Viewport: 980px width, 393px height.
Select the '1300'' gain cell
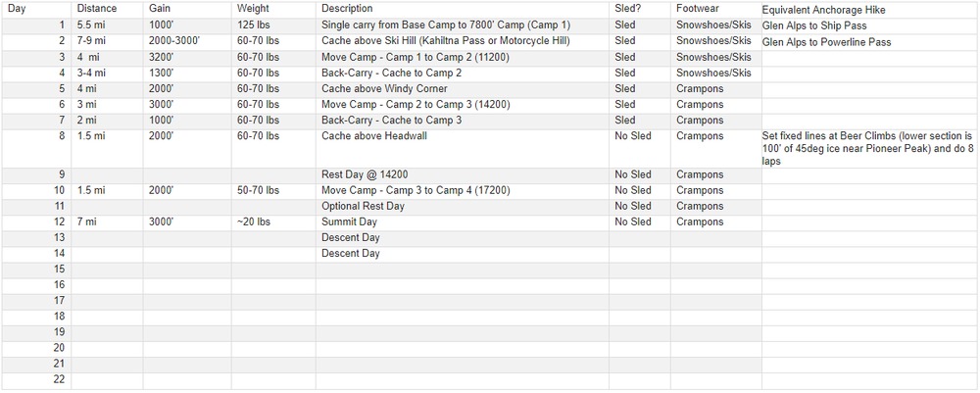(x=162, y=73)
